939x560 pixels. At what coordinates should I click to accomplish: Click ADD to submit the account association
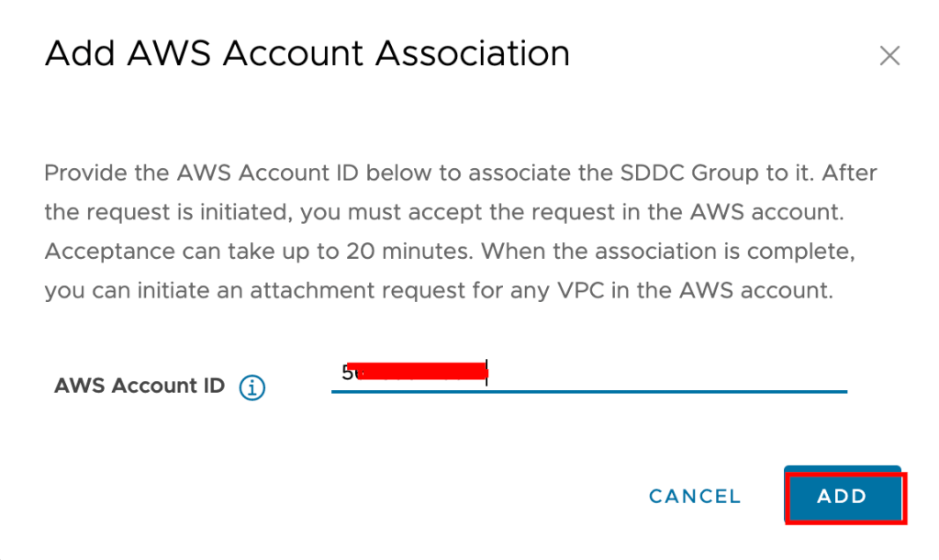(x=843, y=497)
